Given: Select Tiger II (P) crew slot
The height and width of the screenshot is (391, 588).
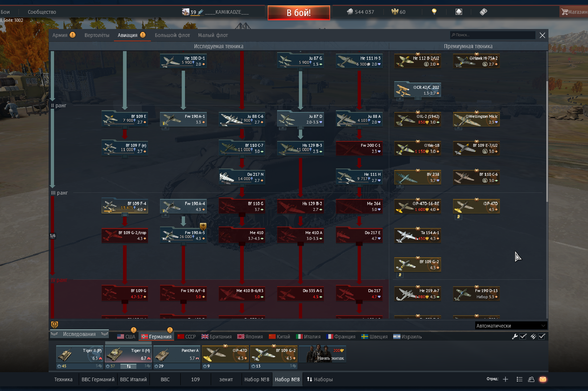Looking at the screenshot, I should click(x=79, y=354).
